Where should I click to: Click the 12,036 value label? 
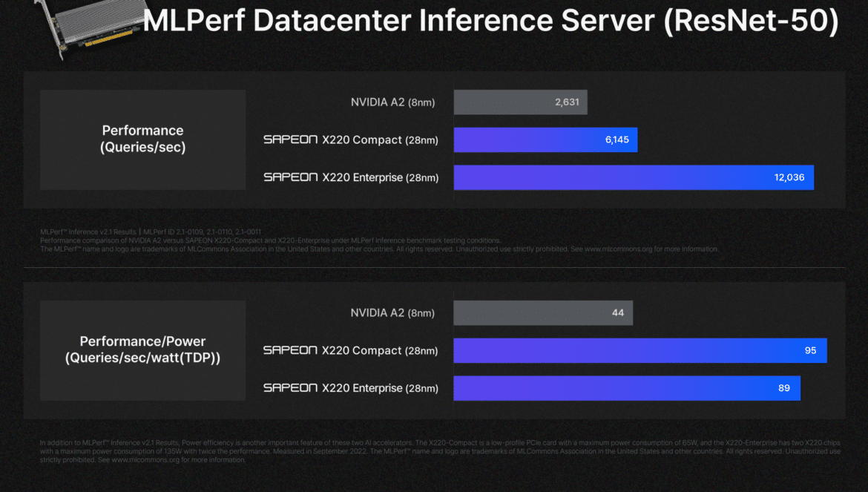pyautogui.click(x=789, y=177)
